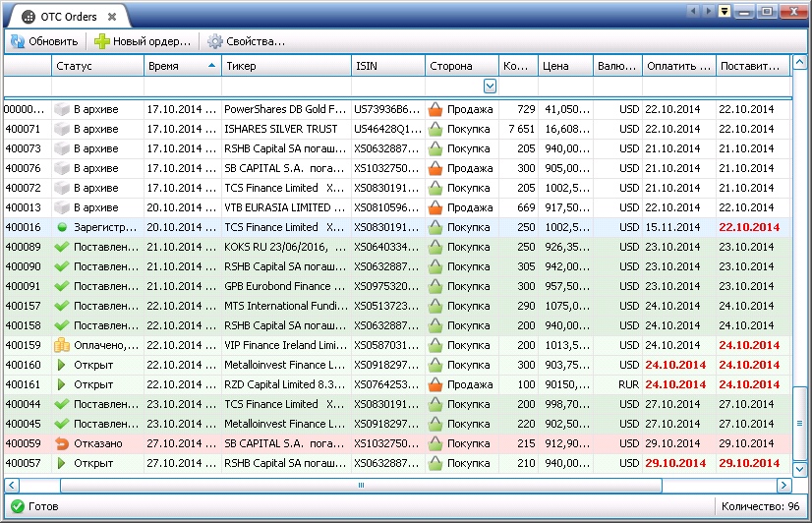Sort by the Поставить column header
Screen dimensions: 812x523
(x=753, y=66)
